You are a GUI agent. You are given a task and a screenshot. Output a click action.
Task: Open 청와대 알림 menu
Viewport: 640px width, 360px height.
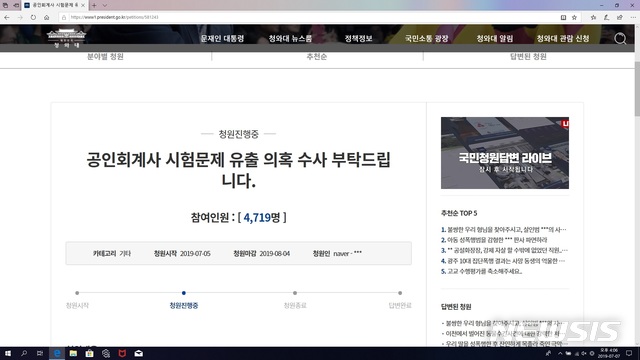pyautogui.click(x=495, y=38)
